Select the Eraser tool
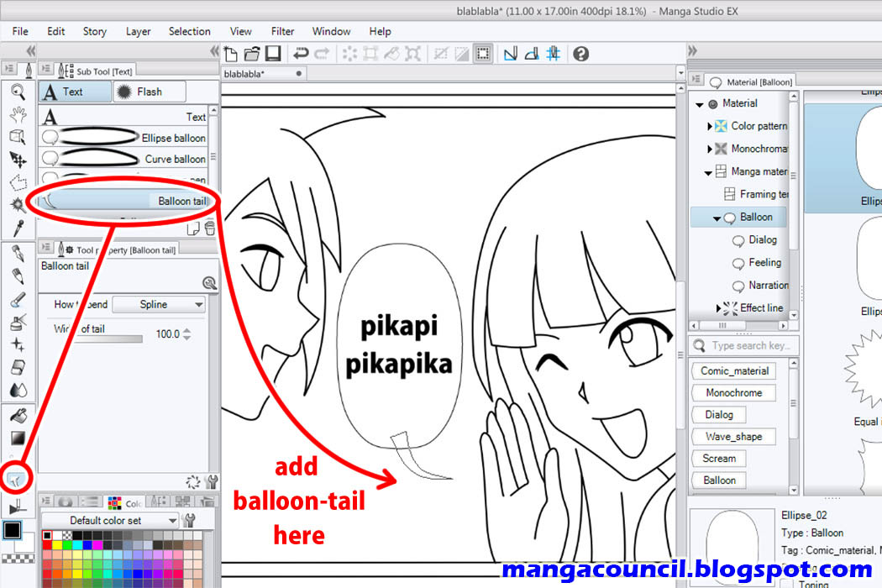Screen dimensions: 882x588 (x=18, y=367)
